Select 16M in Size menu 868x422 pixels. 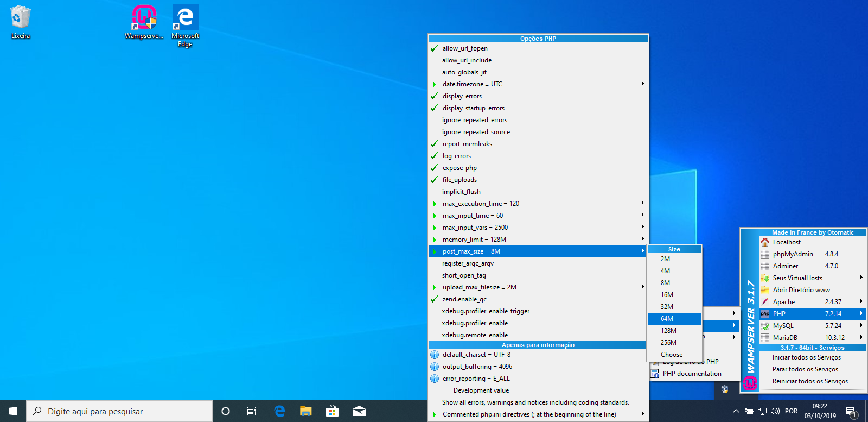(674, 295)
